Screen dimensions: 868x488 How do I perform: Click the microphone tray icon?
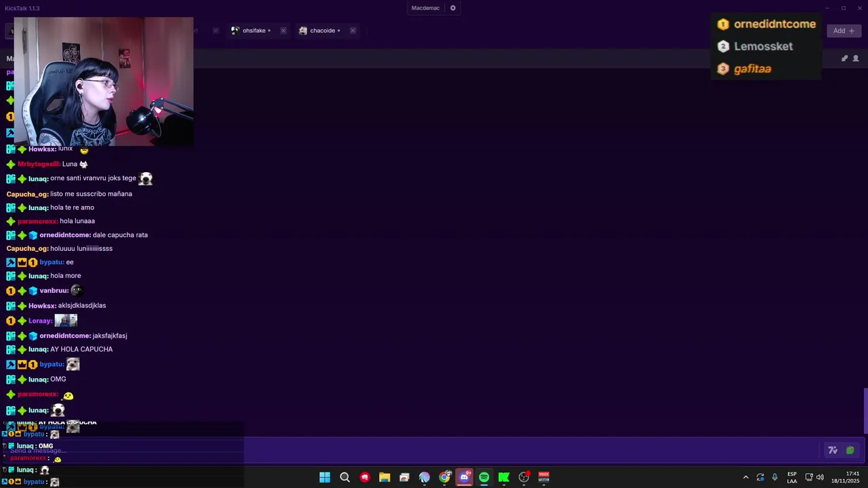[x=774, y=477]
